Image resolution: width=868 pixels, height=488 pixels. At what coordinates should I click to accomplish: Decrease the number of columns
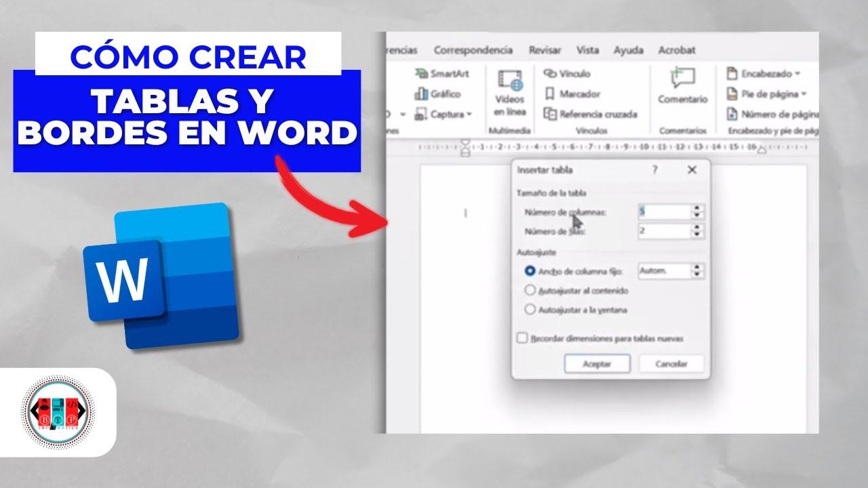point(698,216)
